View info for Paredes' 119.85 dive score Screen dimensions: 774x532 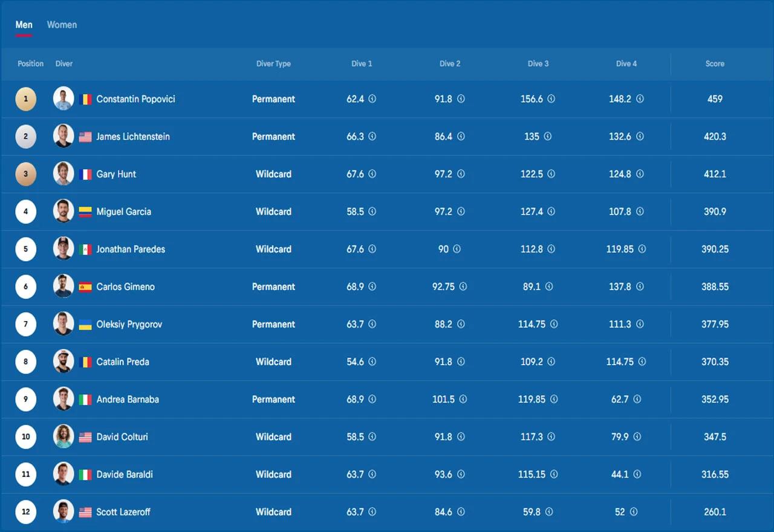pyautogui.click(x=642, y=249)
